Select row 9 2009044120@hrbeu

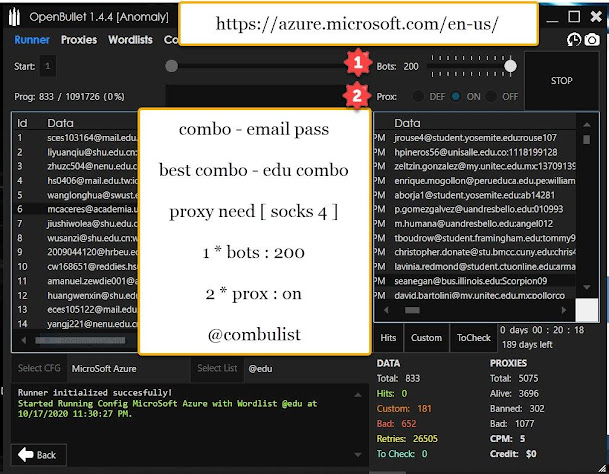(x=77, y=252)
